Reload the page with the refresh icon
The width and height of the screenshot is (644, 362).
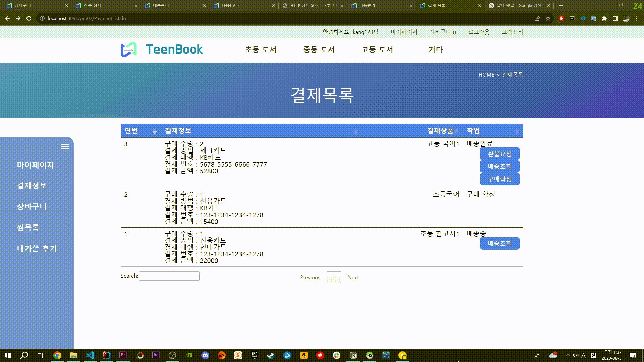tap(29, 19)
